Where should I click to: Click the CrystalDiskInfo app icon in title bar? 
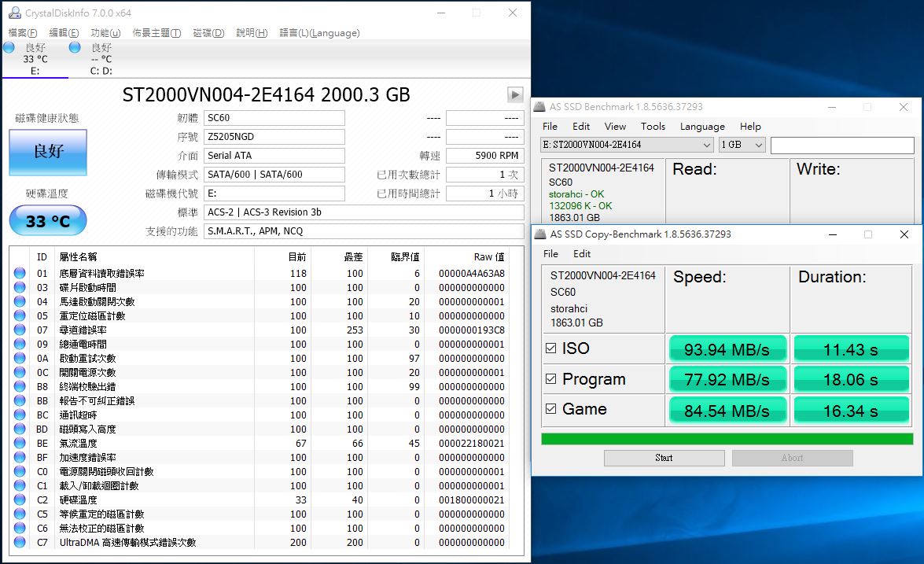tap(14, 13)
